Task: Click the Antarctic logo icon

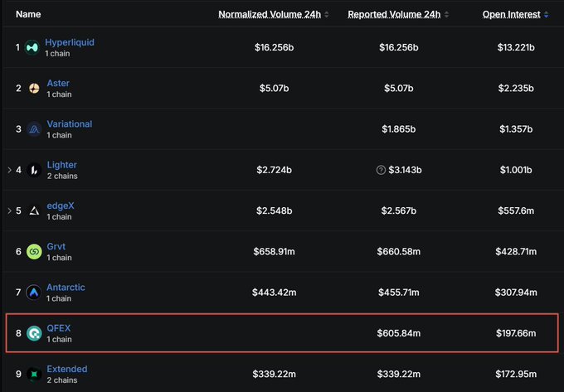Action: coord(34,293)
